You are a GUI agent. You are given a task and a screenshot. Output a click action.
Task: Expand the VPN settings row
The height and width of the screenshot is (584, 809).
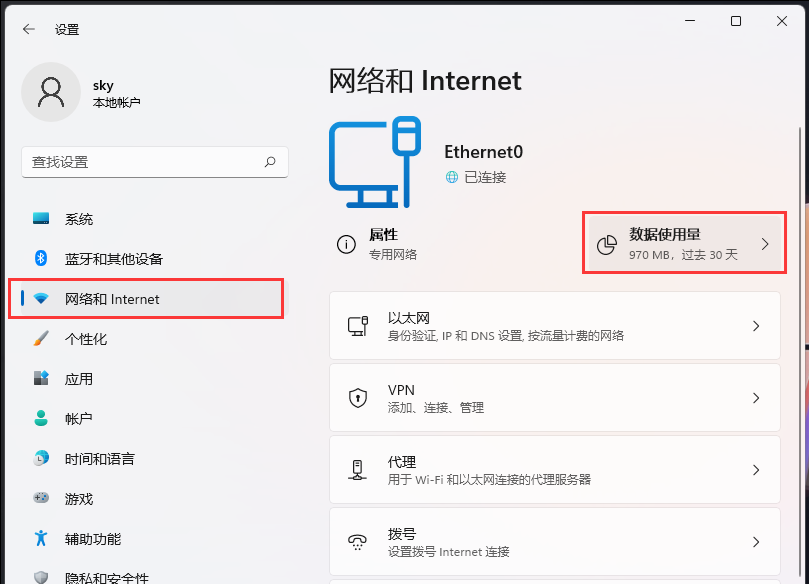[x=555, y=397]
